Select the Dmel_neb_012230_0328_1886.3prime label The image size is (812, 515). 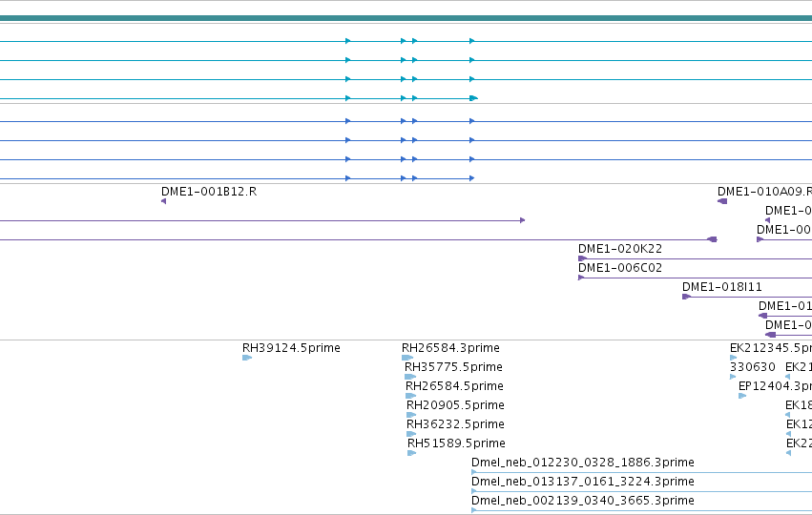[583, 463]
